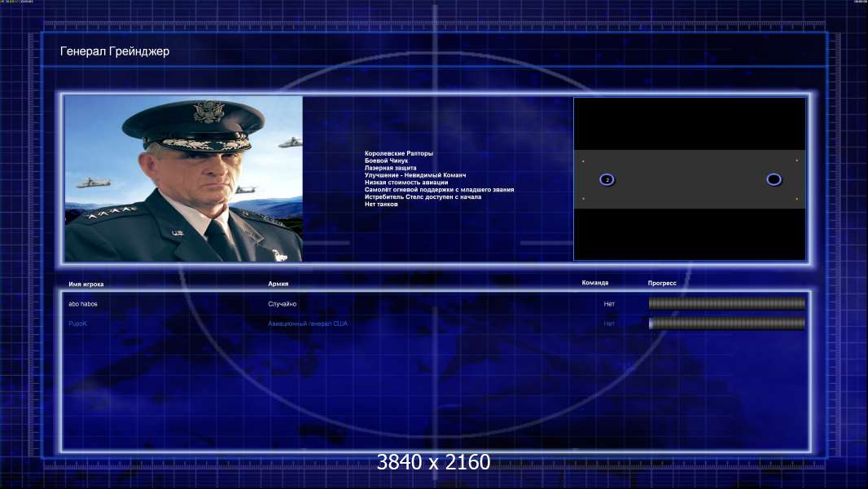Click the team value 'Нет' for PupoK
This screenshot has height=489, width=868.
(609, 324)
